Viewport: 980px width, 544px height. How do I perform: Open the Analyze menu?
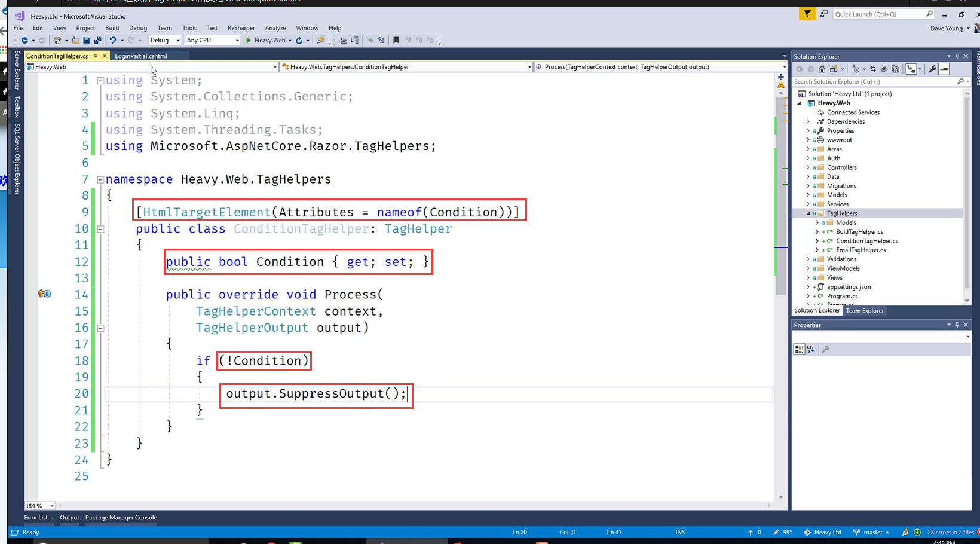(275, 28)
